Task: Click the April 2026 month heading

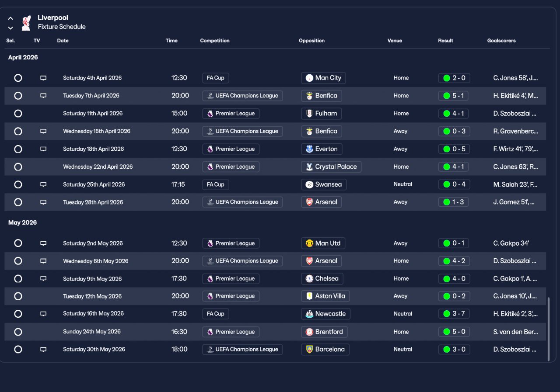Action: 23,58
